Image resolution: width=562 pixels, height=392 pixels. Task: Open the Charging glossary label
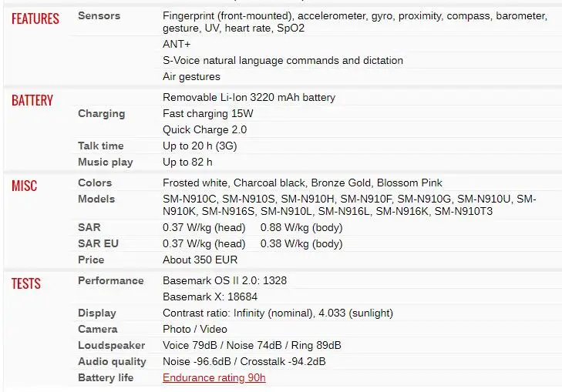click(x=101, y=114)
